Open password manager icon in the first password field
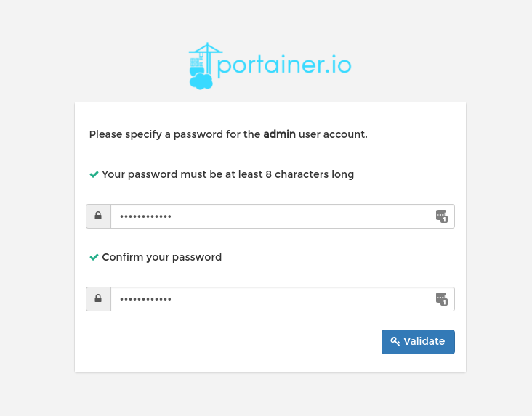 pos(441,216)
